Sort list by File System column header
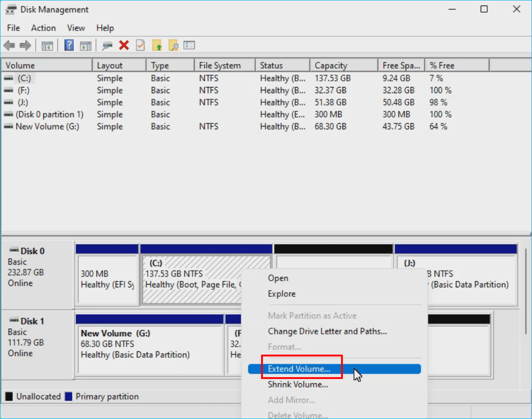The width and height of the screenshot is (532, 419). coord(220,66)
